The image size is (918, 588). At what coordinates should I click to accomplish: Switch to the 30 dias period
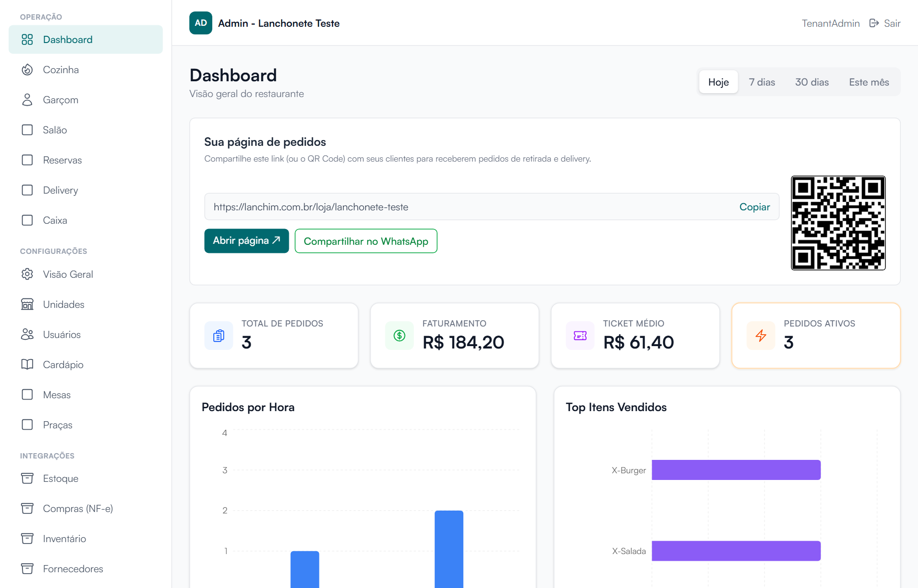point(812,82)
